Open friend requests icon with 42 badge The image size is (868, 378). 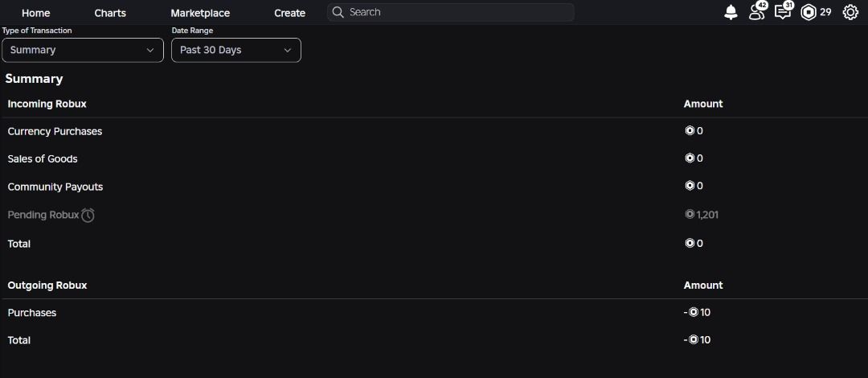coord(757,11)
